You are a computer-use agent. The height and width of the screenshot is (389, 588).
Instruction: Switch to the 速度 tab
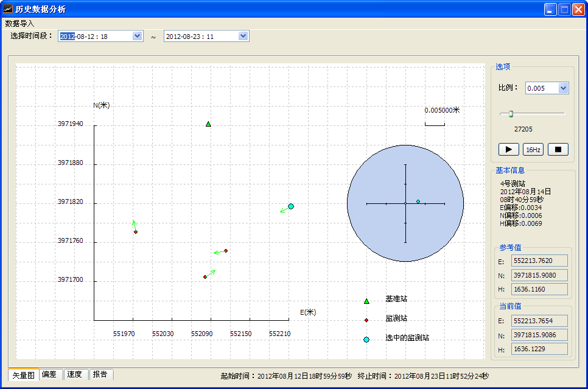[x=75, y=374]
